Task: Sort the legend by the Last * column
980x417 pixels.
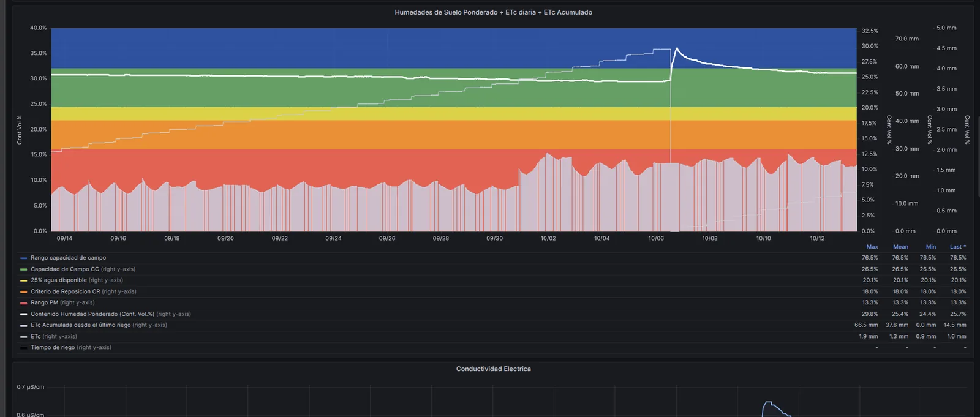Action: [958, 247]
